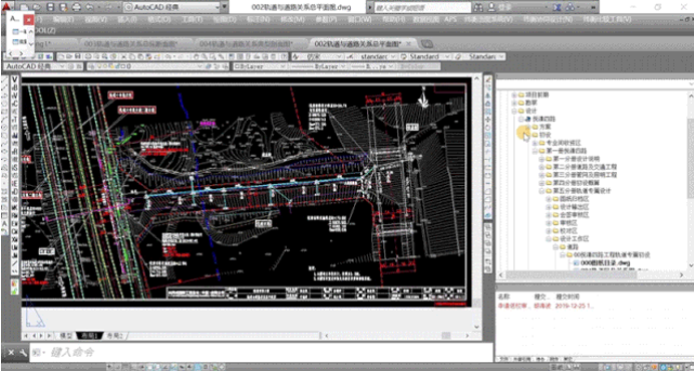Screen dimensions: 694x372
Task: Select the 设计工作区 folder
Action: coord(574,239)
